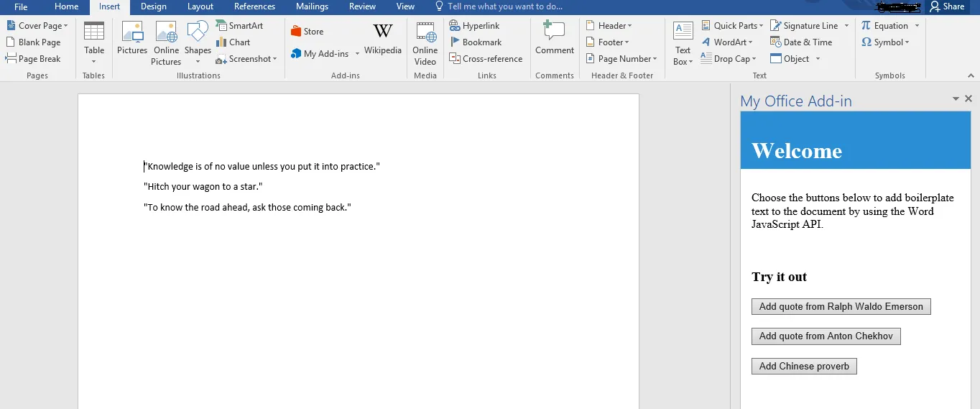Insert Pictures from this device

click(x=132, y=39)
